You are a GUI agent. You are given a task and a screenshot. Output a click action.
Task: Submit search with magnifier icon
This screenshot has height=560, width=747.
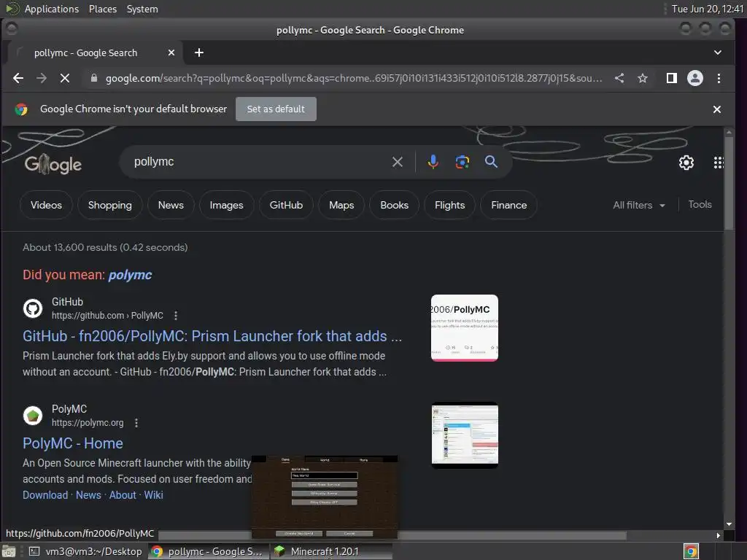491,162
